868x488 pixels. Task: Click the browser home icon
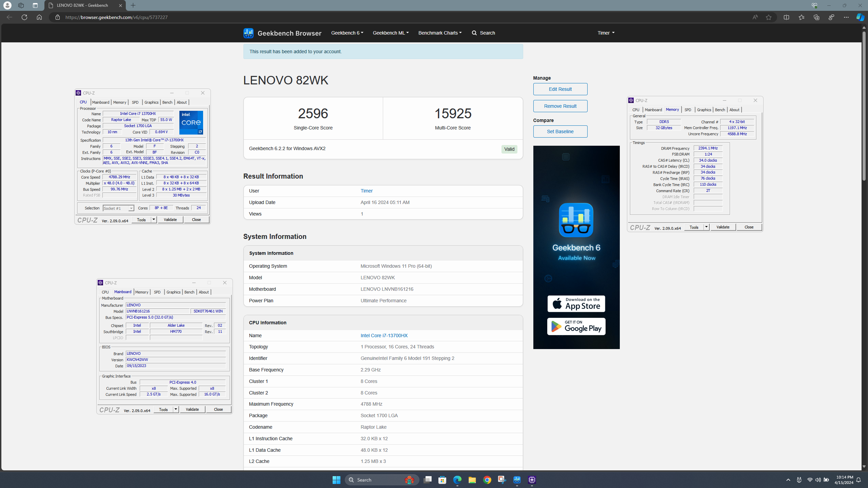39,17
